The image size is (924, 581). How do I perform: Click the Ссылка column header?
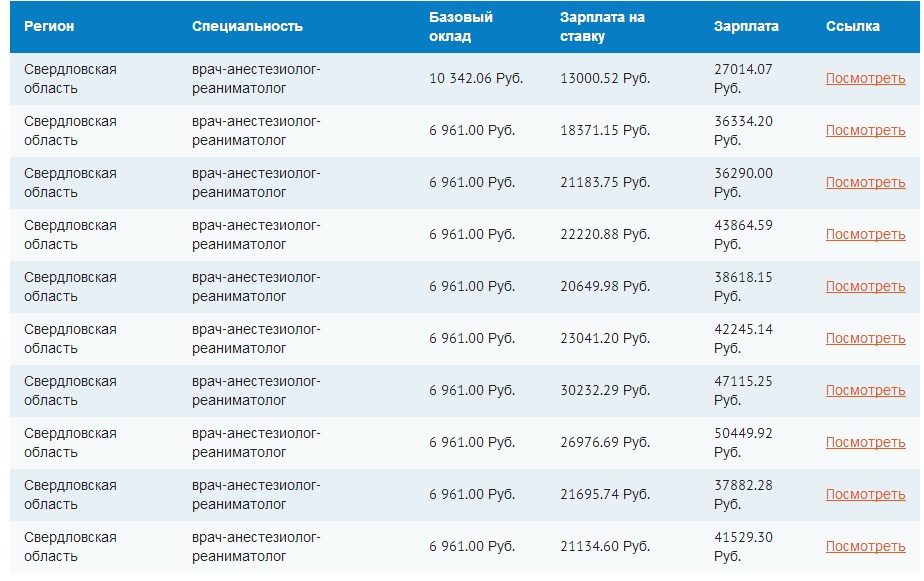coord(853,27)
